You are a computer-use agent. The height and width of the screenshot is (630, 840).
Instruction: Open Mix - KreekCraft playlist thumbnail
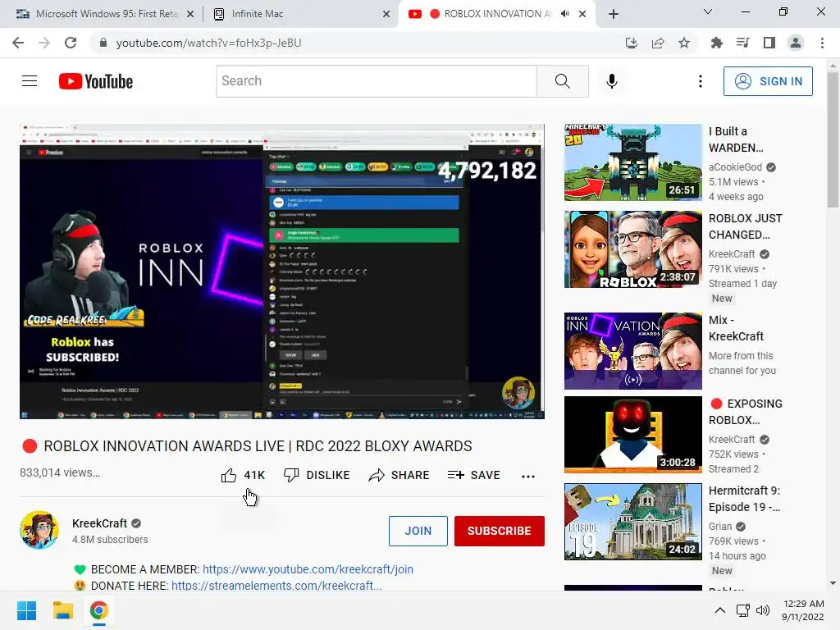(x=632, y=351)
